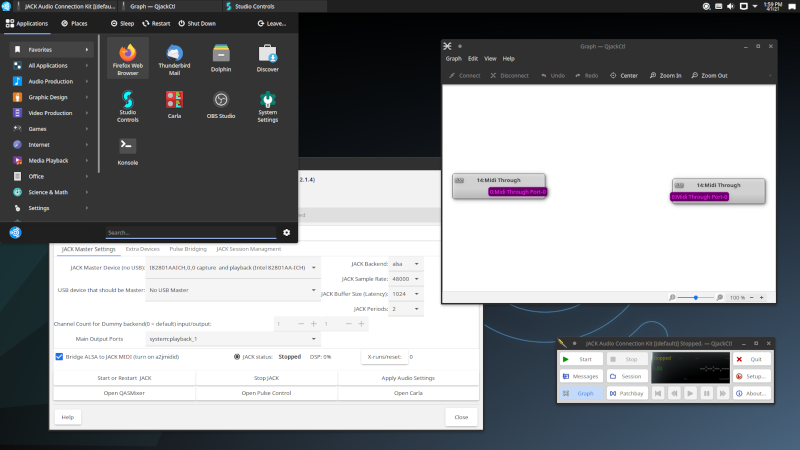Click the application menu search field
Screen dimensions: 800x450
click(x=190, y=232)
